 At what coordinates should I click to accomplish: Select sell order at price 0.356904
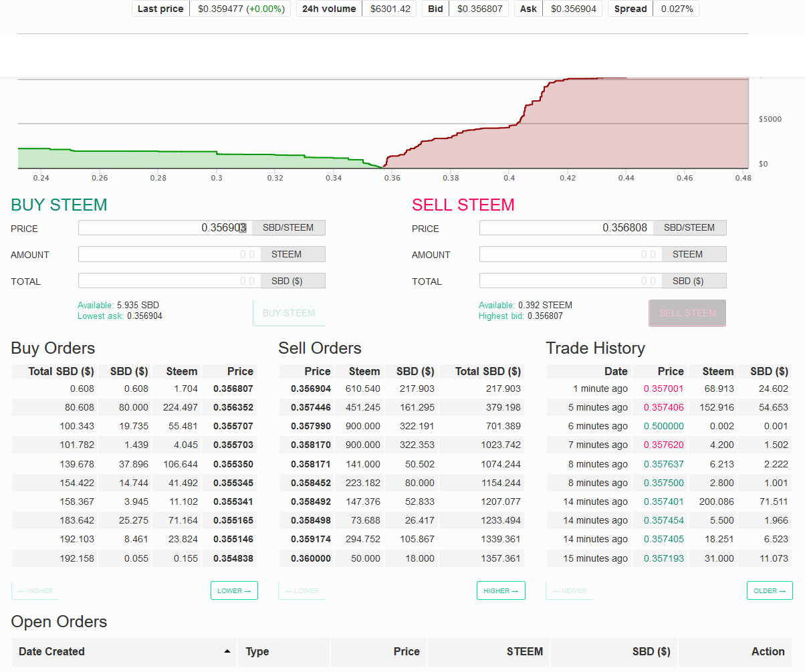click(x=401, y=388)
